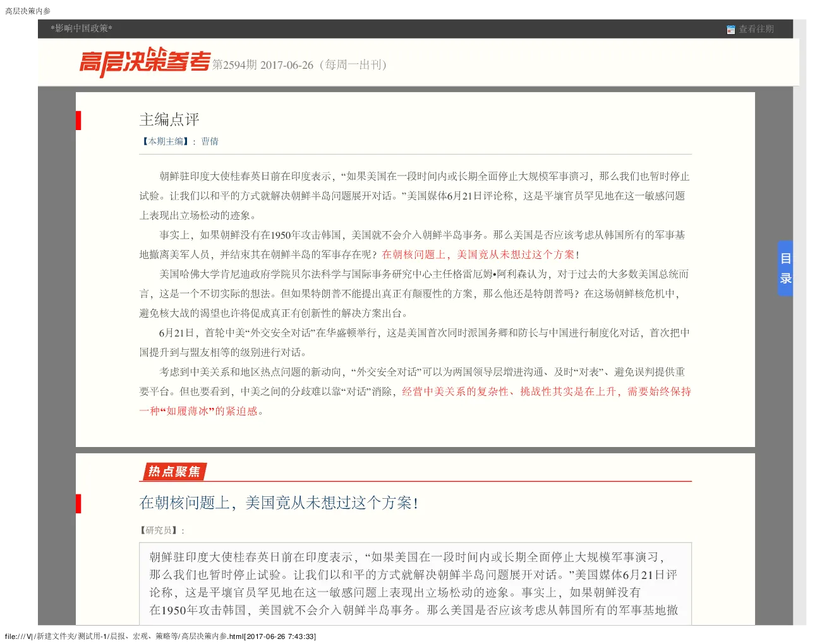Click red highlighted text 经营中美关系的复杂性

click(455, 391)
